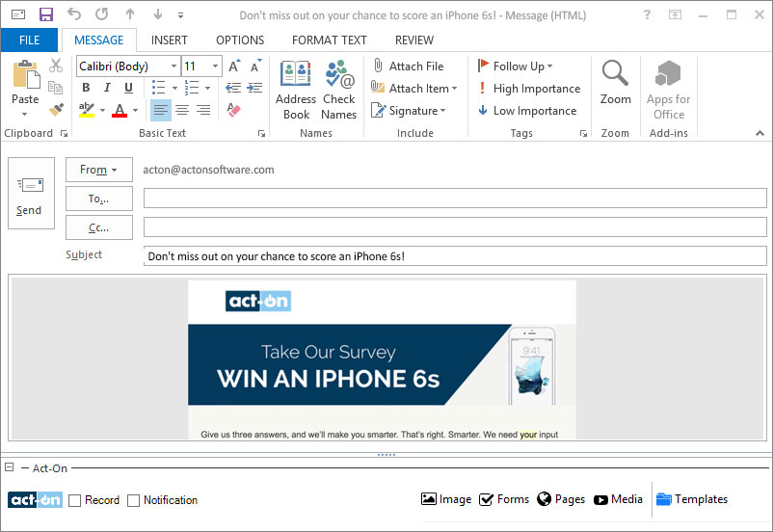Cut selection with scissors icon
773x532 pixels.
pos(56,66)
